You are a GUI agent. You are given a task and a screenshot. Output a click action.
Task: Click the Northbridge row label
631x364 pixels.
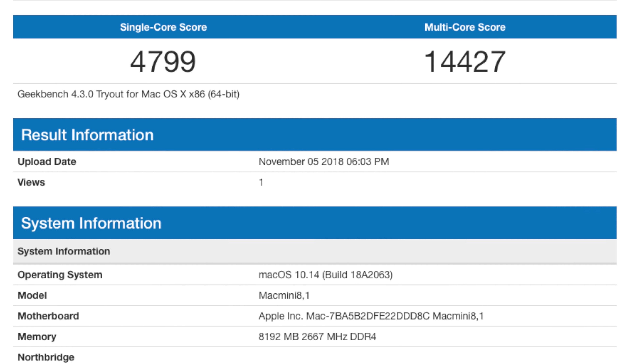(46, 357)
